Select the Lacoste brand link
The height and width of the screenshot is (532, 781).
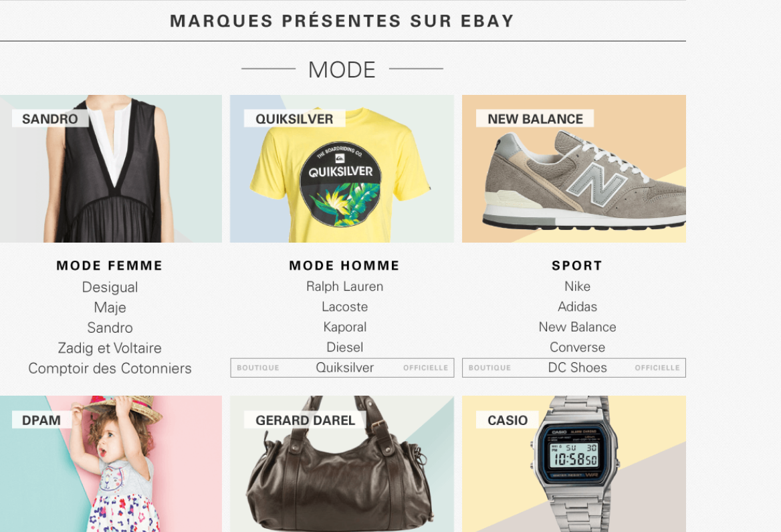344,307
